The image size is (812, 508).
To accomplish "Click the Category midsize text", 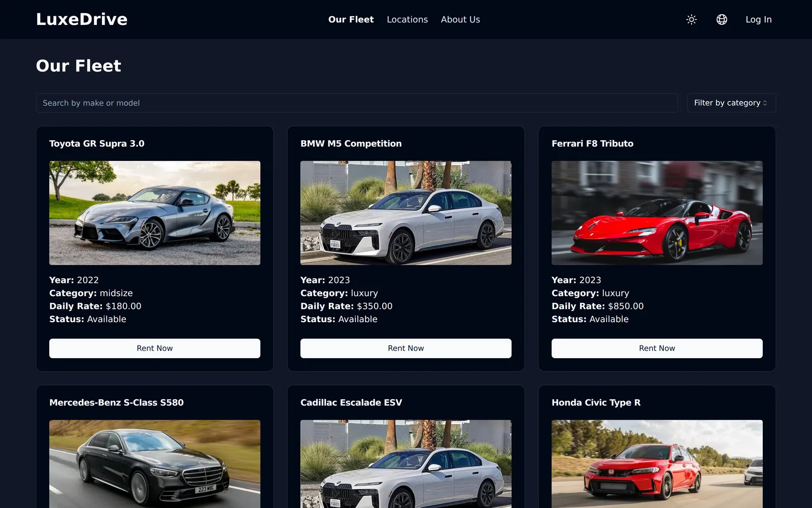I will click(91, 293).
